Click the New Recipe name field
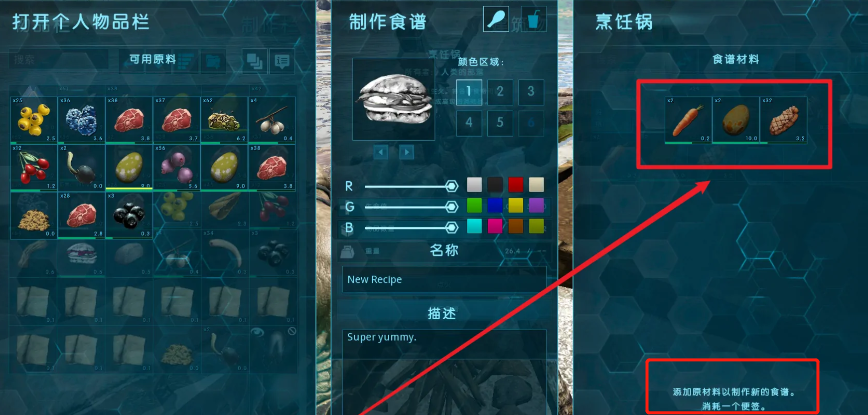The height and width of the screenshot is (415, 868). click(444, 279)
